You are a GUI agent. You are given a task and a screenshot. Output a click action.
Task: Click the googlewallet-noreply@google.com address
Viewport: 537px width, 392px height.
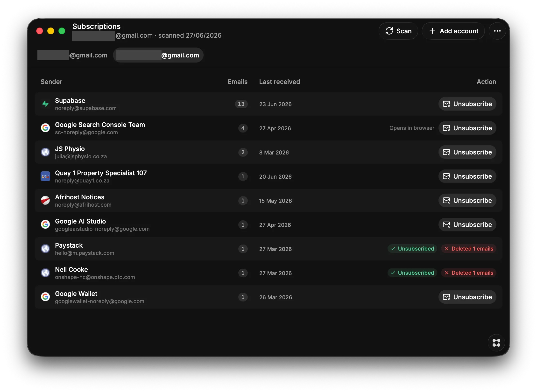click(99, 301)
